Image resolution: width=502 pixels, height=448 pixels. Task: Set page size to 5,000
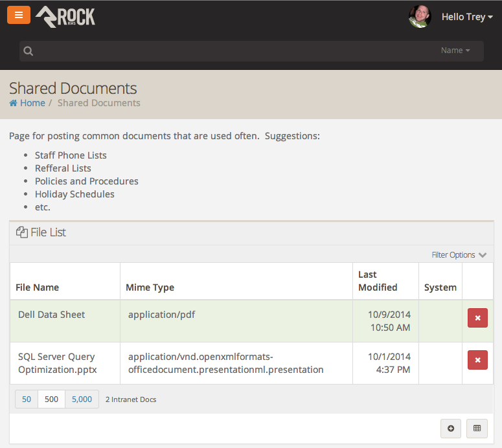(x=82, y=399)
